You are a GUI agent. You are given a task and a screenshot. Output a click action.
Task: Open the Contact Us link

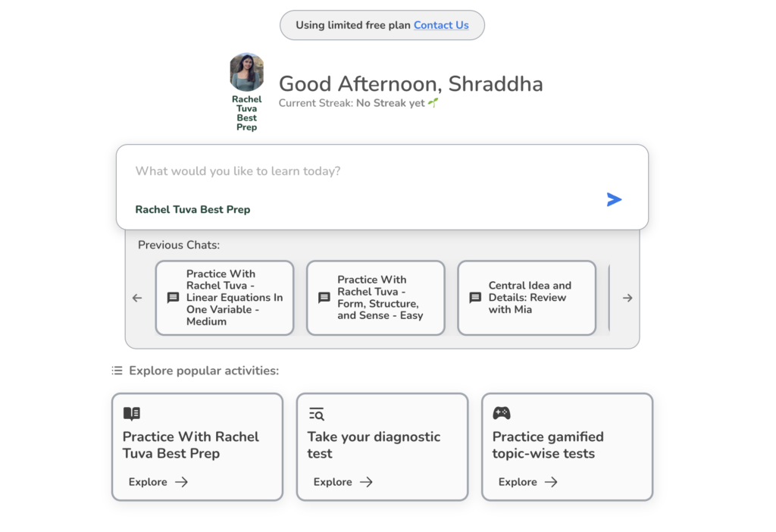441,25
